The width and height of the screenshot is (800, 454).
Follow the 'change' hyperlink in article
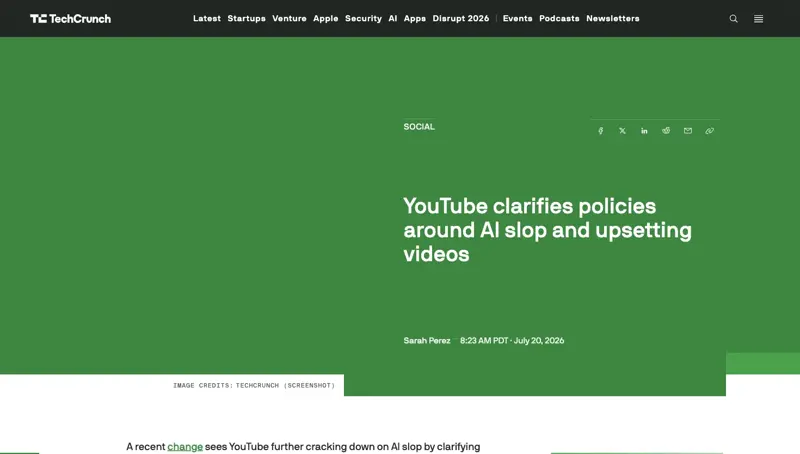click(x=185, y=447)
